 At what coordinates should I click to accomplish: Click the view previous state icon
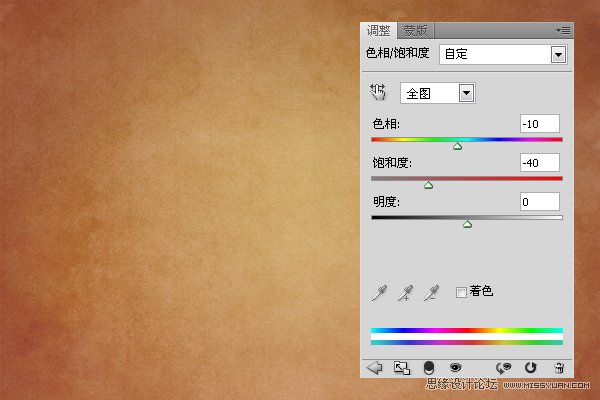505,368
